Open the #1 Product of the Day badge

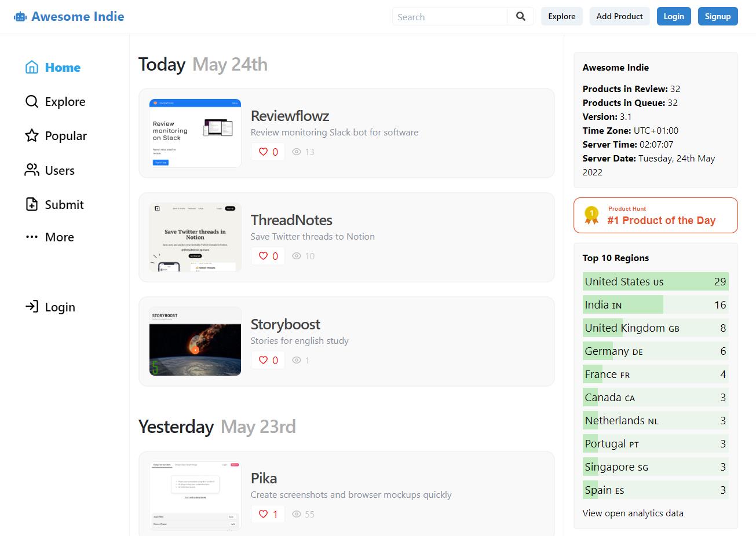(x=656, y=215)
